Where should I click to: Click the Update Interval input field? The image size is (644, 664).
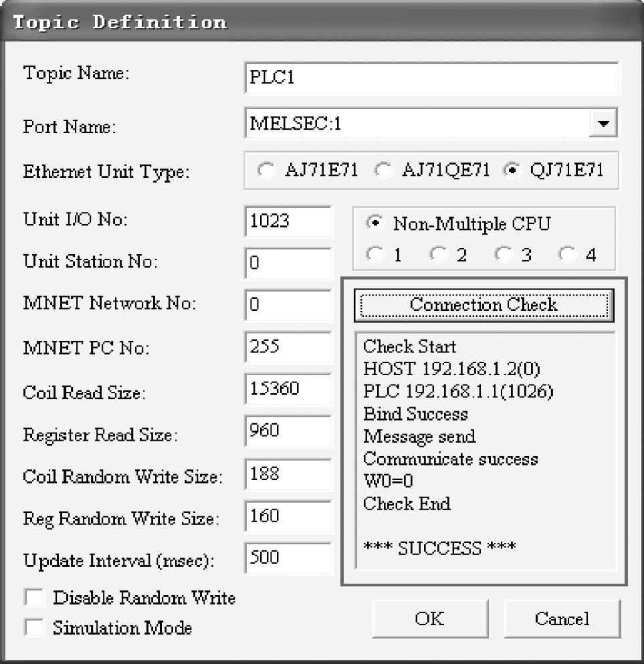click(x=288, y=558)
